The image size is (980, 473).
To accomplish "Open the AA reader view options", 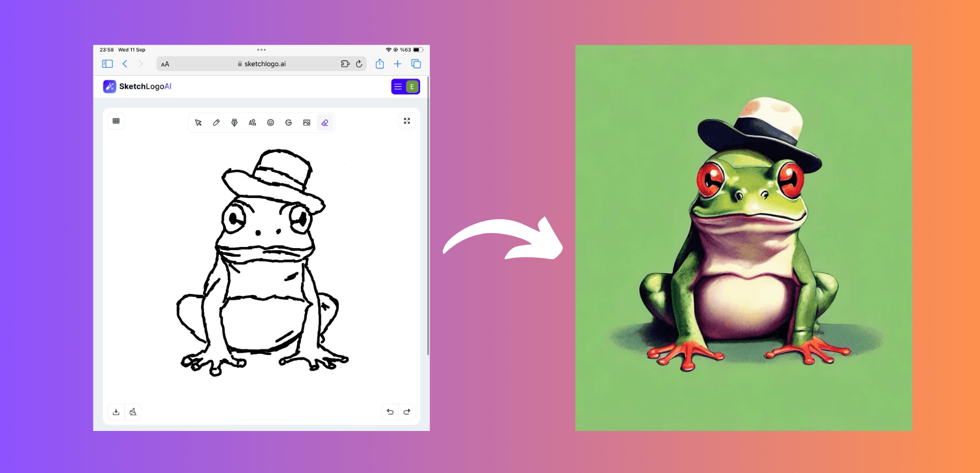I will [165, 64].
